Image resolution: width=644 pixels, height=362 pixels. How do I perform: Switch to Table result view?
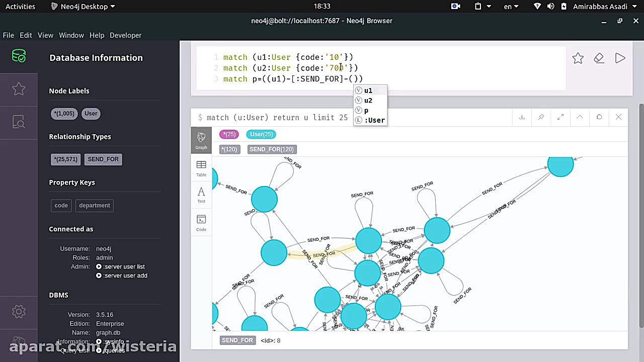click(201, 168)
